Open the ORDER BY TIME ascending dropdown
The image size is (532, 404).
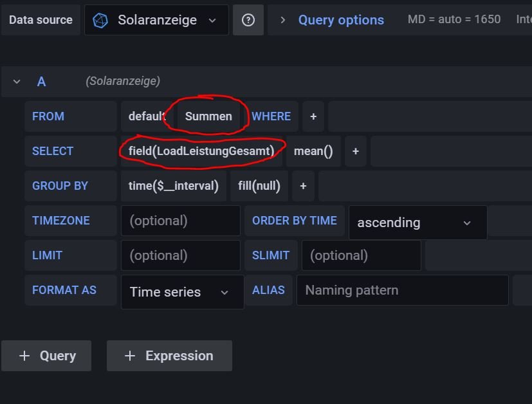417,223
